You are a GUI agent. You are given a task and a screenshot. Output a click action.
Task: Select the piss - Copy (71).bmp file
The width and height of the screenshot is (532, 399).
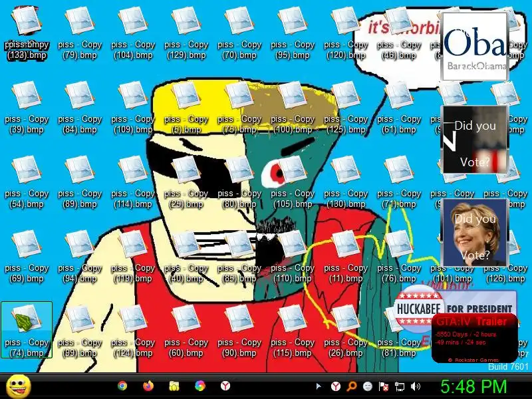[x=399, y=182]
